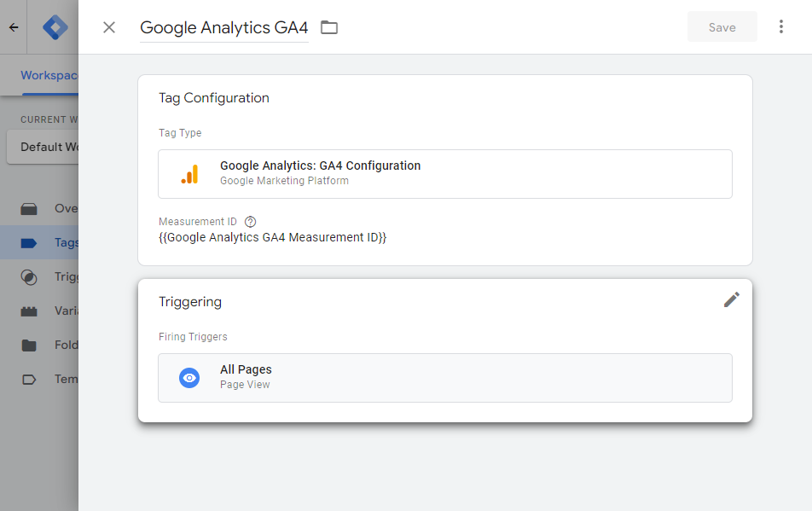
Task: Click the folder icon beside tag name
Action: tap(329, 27)
